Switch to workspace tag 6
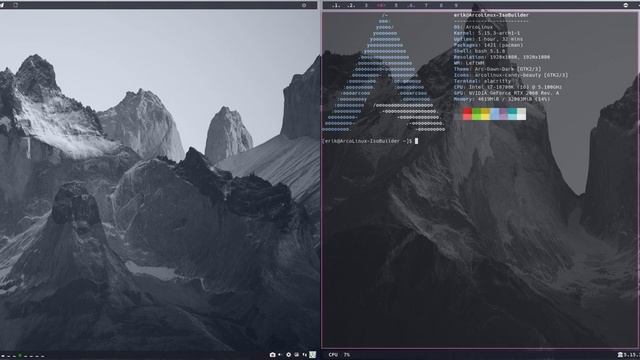Viewport: 640px width, 360px height. click(411, 6)
